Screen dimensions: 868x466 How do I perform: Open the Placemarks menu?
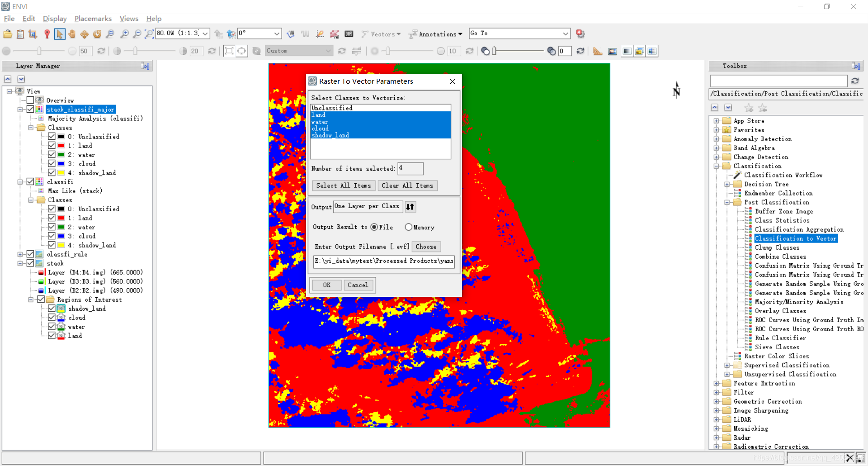[93, 19]
